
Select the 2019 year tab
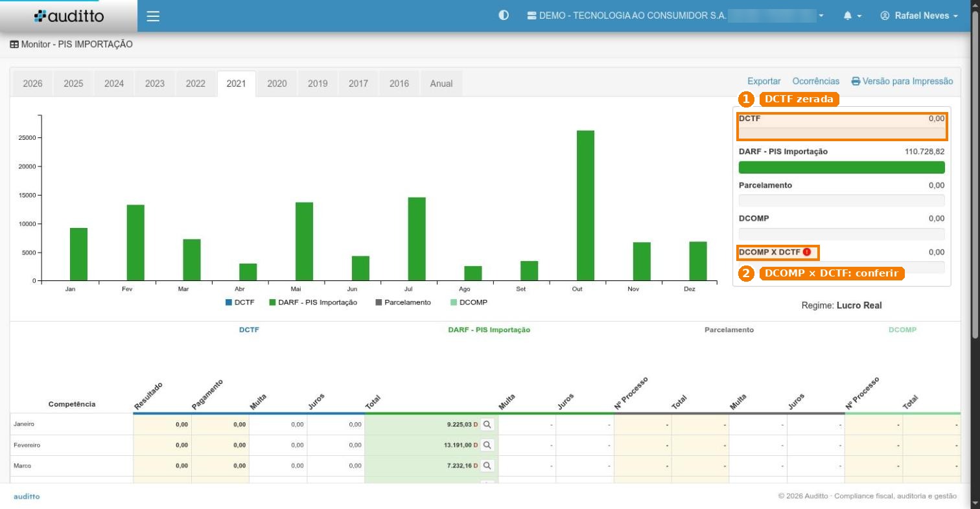tap(318, 84)
